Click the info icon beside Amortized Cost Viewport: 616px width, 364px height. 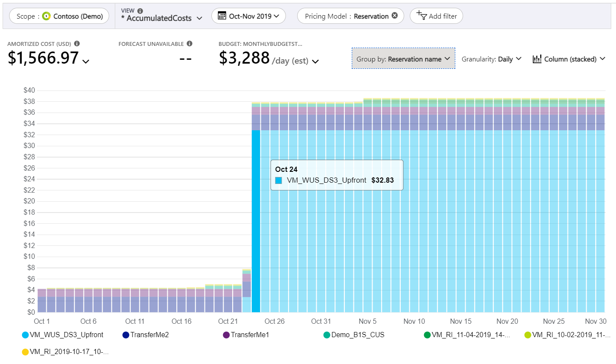[77, 44]
